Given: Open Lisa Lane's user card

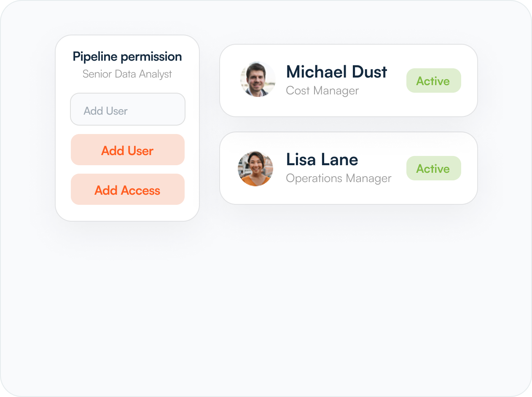Looking at the screenshot, I should (348, 168).
